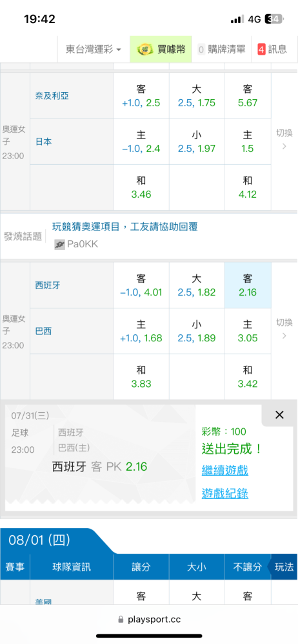Open 奈及利亞 team info link

(x=52, y=96)
